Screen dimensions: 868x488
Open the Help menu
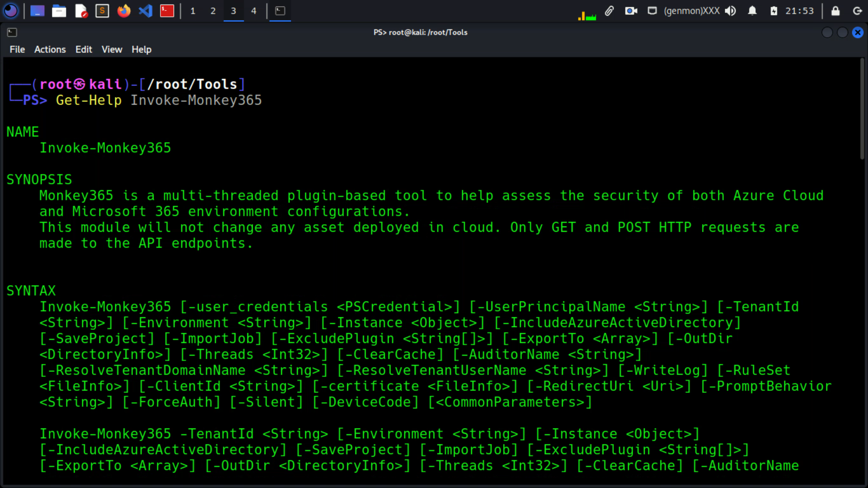point(142,49)
